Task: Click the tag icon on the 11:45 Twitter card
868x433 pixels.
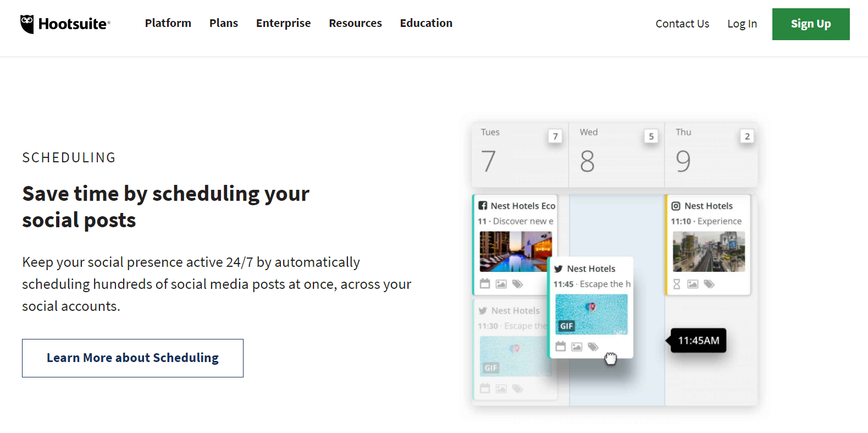Action: (593, 347)
